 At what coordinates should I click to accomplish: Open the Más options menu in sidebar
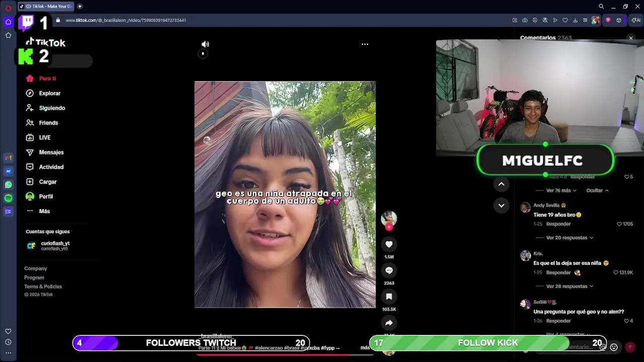tap(38, 211)
